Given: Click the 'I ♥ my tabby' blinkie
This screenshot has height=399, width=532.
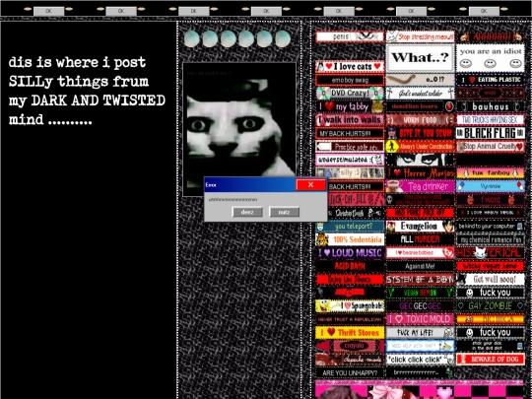Looking at the screenshot, I should pos(350,106).
